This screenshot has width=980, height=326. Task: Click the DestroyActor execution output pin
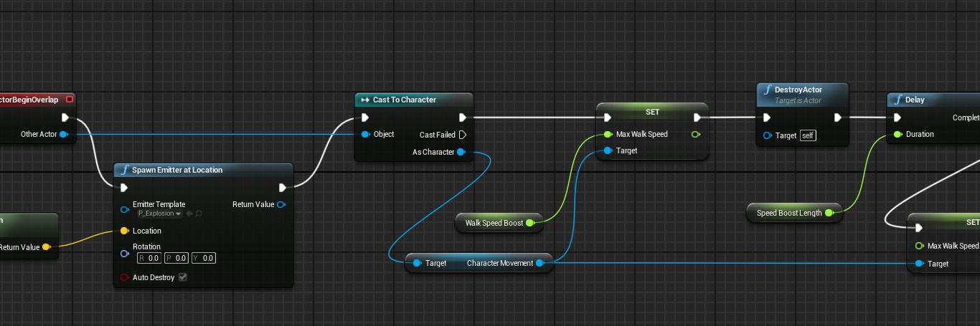837,118
